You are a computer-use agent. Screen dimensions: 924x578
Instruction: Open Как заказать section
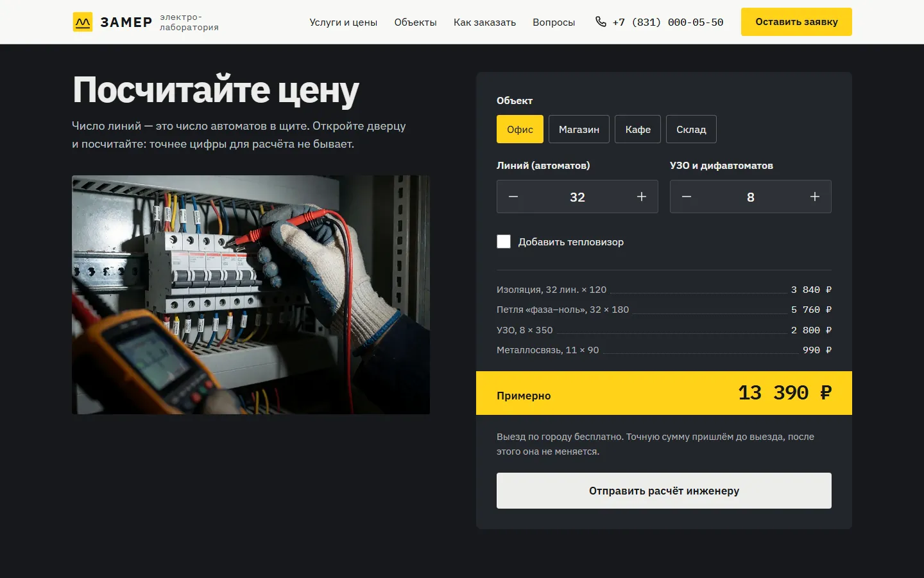(x=484, y=22)
